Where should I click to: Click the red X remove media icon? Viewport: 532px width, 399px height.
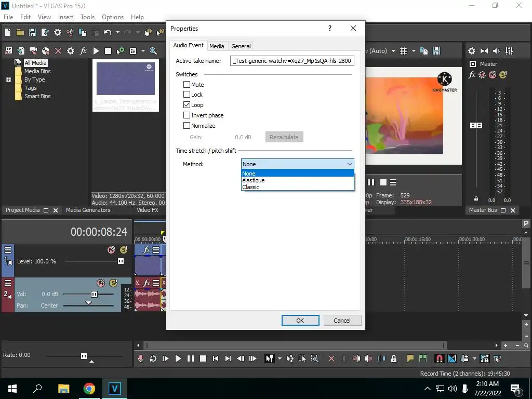click(58, 51)
